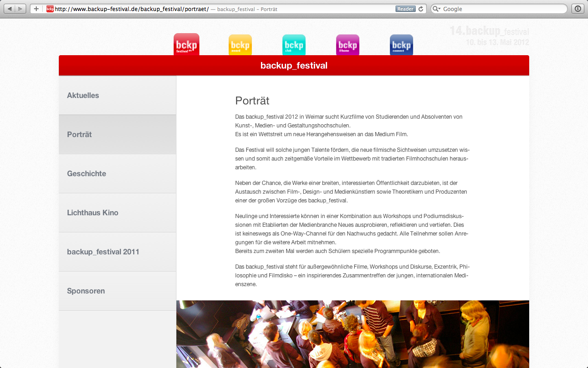Open the red bckp festival icon
Screen dimensions: 588x368
(187, 44)
